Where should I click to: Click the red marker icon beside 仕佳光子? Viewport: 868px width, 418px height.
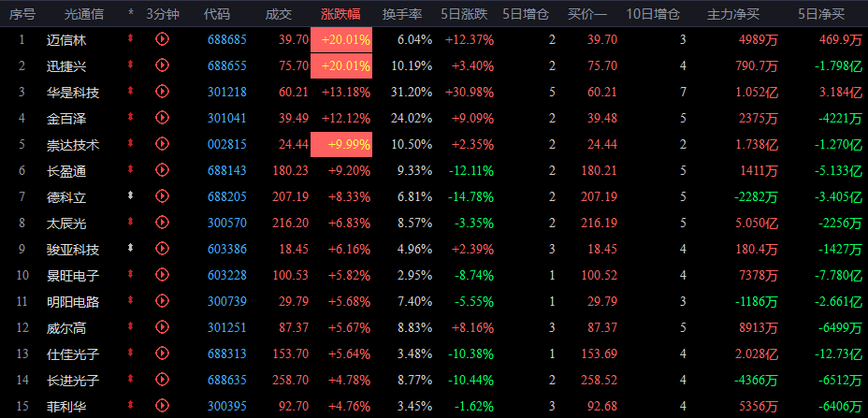coord(131,353)
